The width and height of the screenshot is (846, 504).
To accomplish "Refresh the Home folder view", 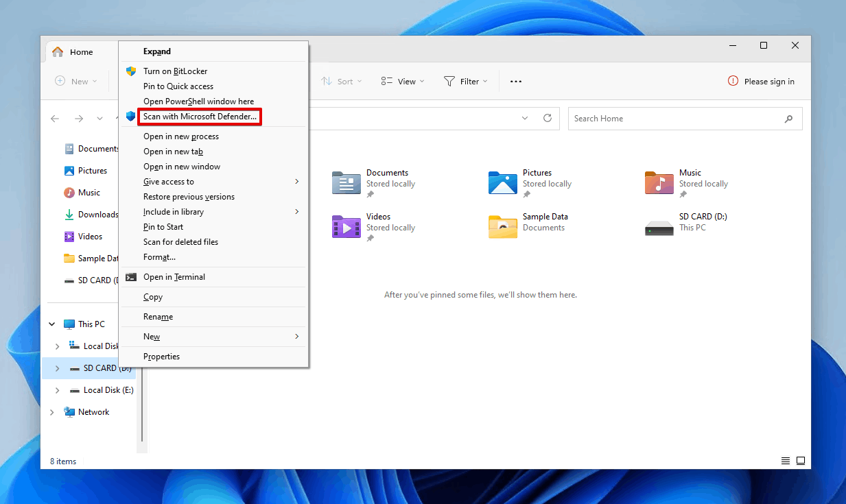I will [x=548, y=118].
